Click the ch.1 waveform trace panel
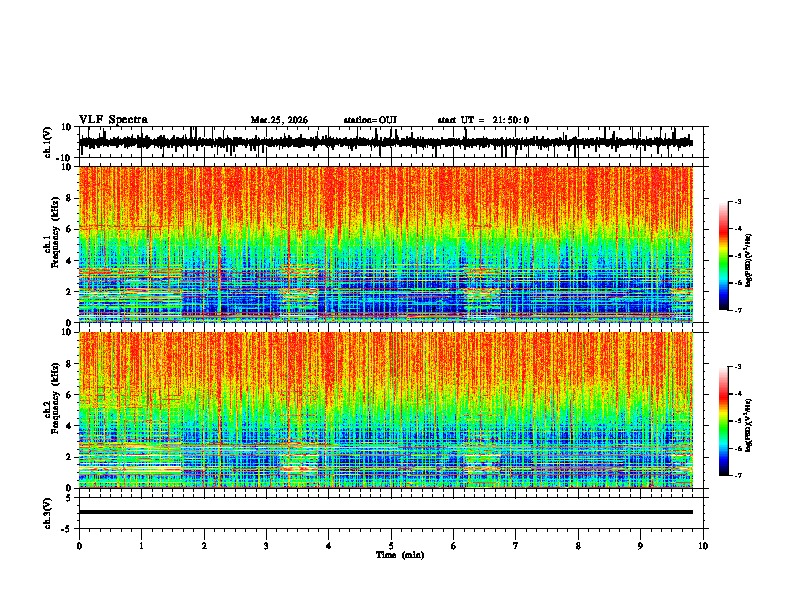Image resolution: width=792 pixels, height=612 pixels. tap(393, 142)
